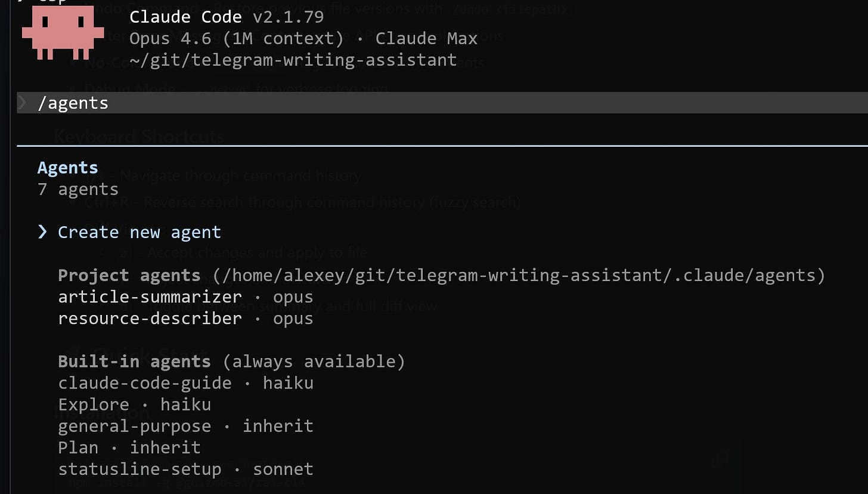Click the 7 agents count text
Image resolution: width=868 pixels, height=494 pixels.
point(78,189)
